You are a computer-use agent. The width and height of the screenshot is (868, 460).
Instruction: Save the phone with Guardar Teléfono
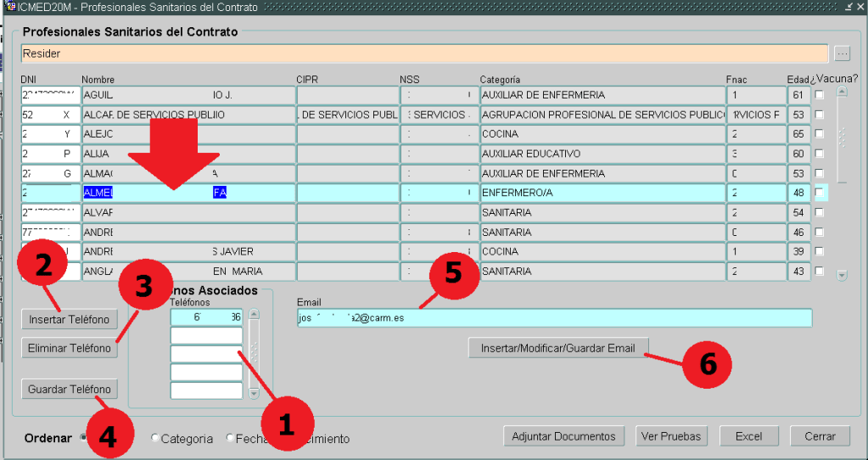[x=69, y=389]
